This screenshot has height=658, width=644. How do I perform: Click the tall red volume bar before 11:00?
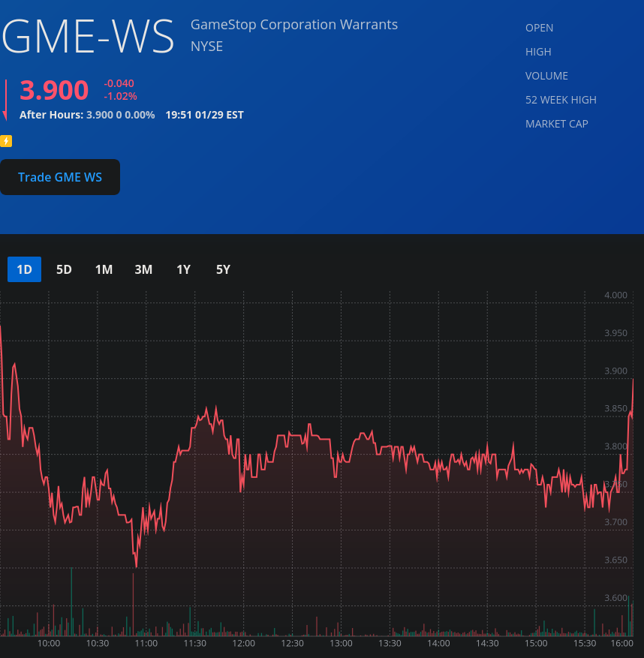point(134,604)
